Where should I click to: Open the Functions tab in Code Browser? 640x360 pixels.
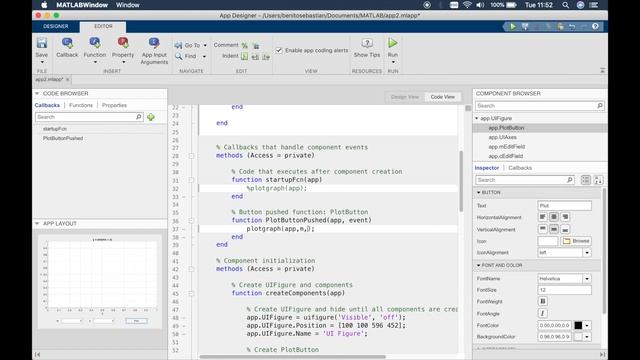tap(81, 105)
